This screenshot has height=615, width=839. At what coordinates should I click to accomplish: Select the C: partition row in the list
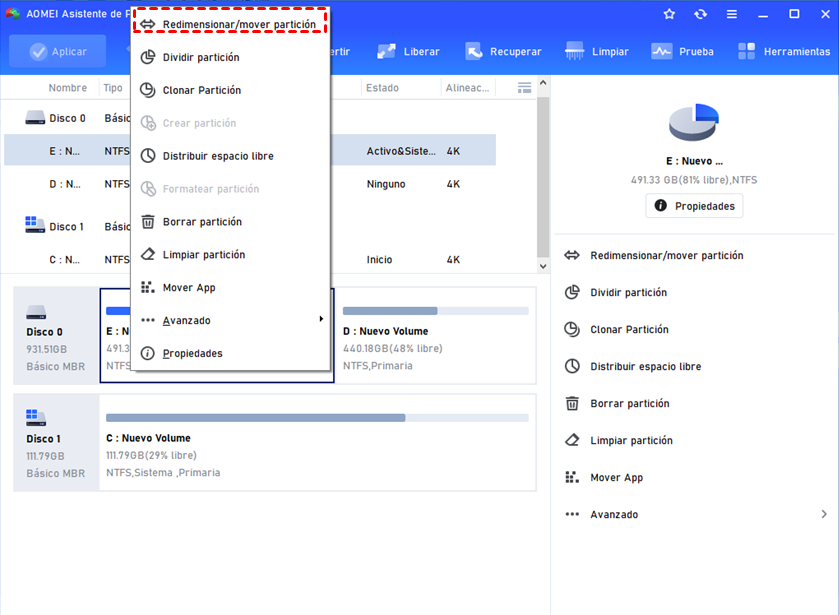(x=250, y=260)
